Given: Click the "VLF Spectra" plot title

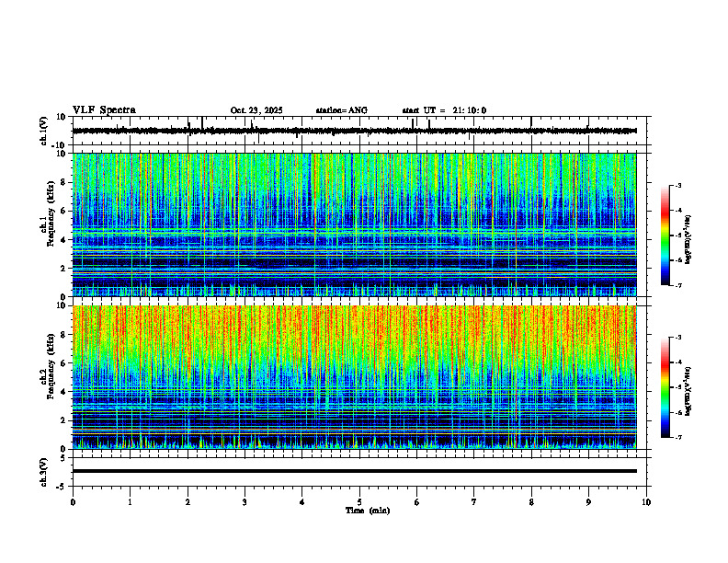Looking at the screenshot, I should click(104, 110).
